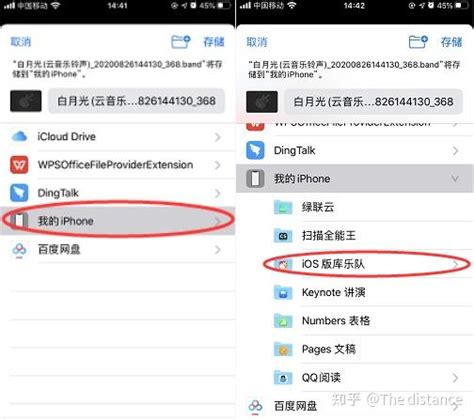The image size is (474, 420).
Task: Edit the file name field in left panel
Action: pos(136,101)
